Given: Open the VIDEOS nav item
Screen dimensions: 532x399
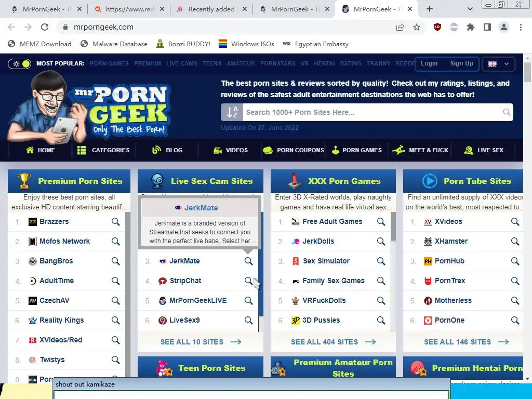Looking at the screenshot, I should (231, 150).
